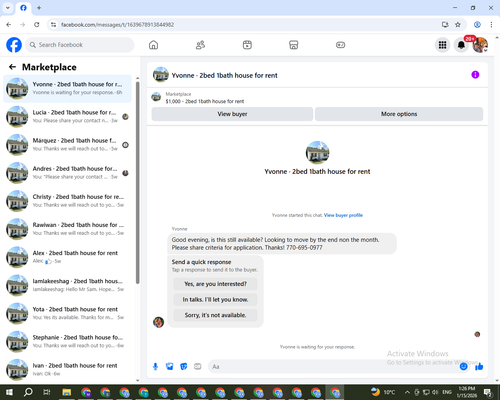Send a thumbs-up like
The image size is (500, 400).
pos(479,367)
